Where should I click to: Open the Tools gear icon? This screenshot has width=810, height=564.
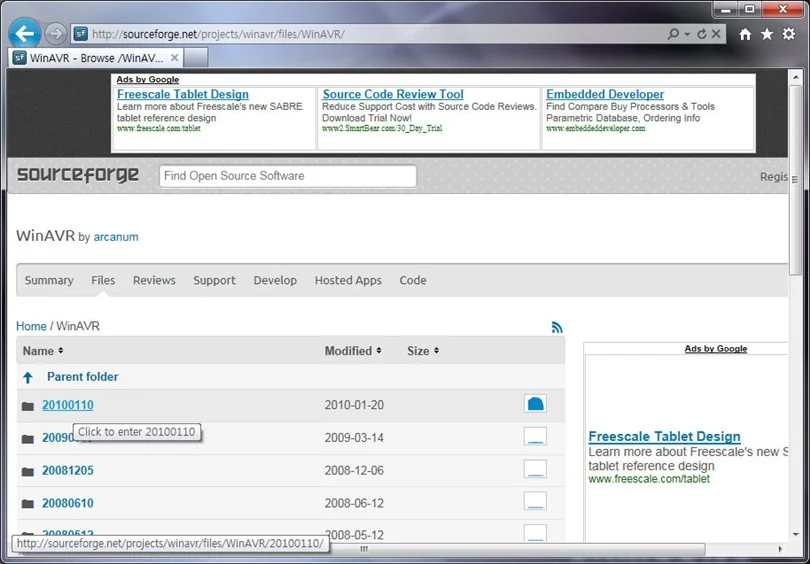pos(789,34)
